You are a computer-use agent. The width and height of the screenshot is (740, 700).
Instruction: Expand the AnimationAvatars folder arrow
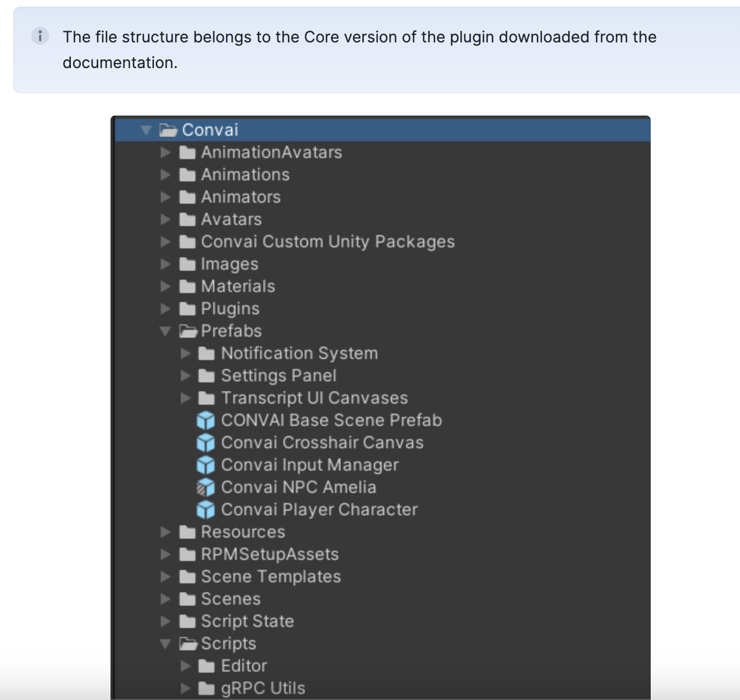(165, 152)
